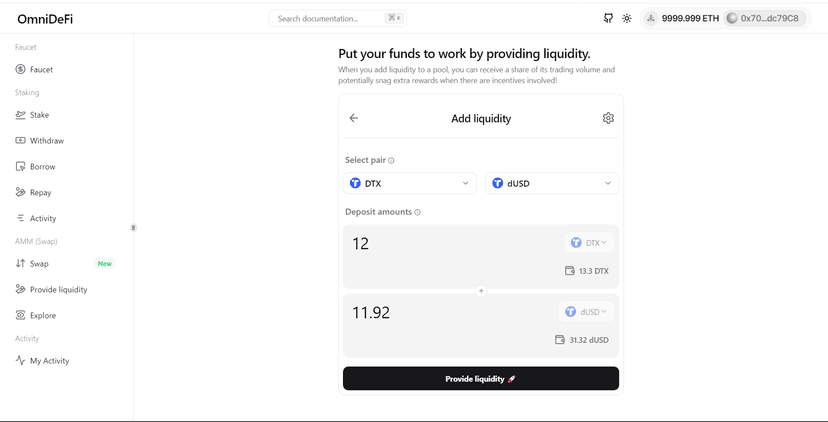
Task: Click the Provide liquidity black button
Action: point(481,379)
